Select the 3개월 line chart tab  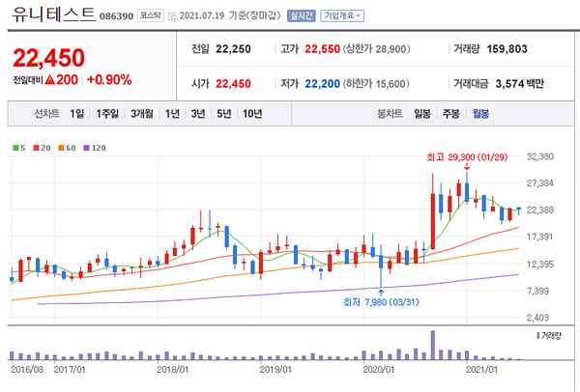142,113
